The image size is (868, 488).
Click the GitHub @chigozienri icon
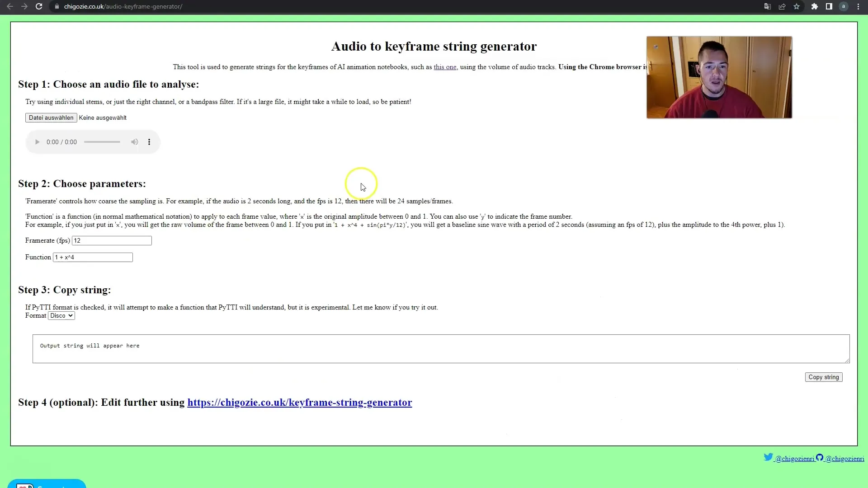820,458
